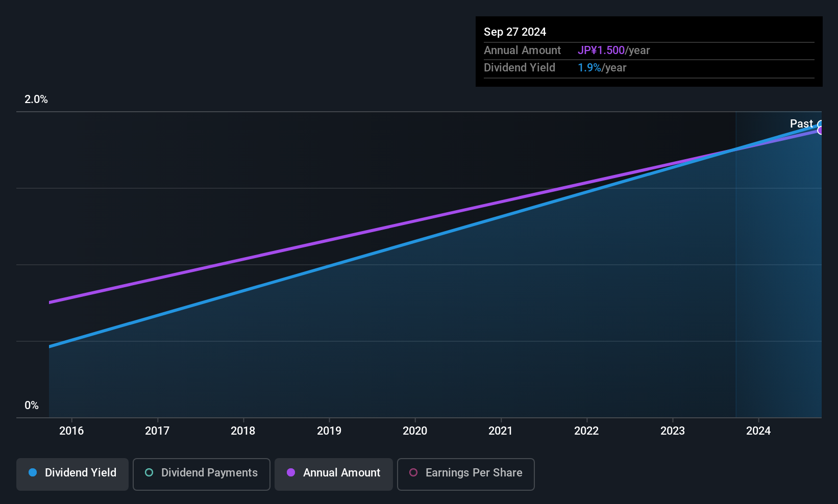Viewport: 838px width, 504px height.
Task: Click the blue Dividend Yield endpoint marker
Action: pos(821,124)
